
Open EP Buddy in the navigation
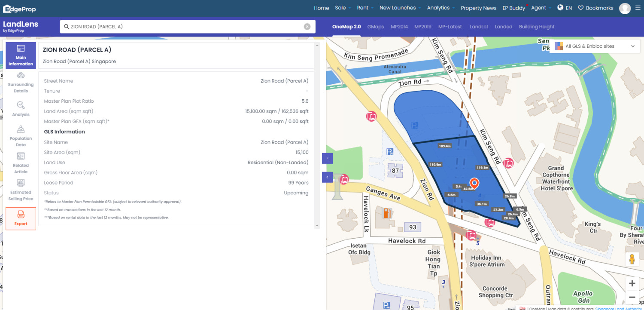[x=514, y=8]
